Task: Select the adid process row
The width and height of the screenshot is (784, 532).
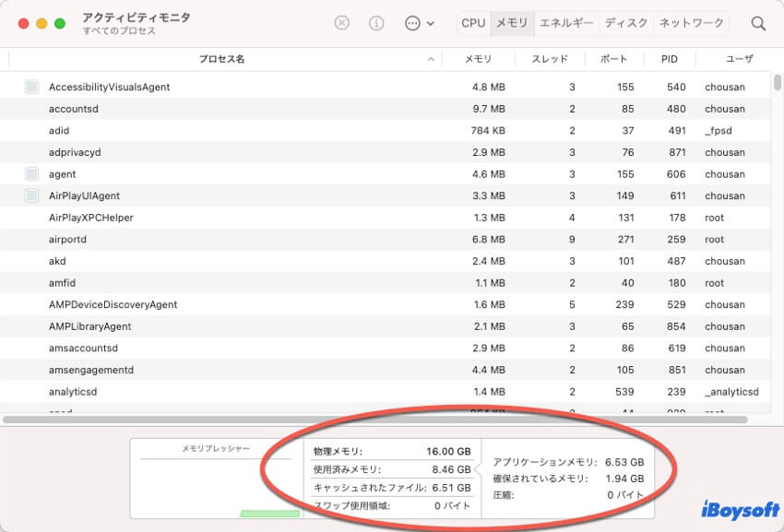Action: [385, 131]
